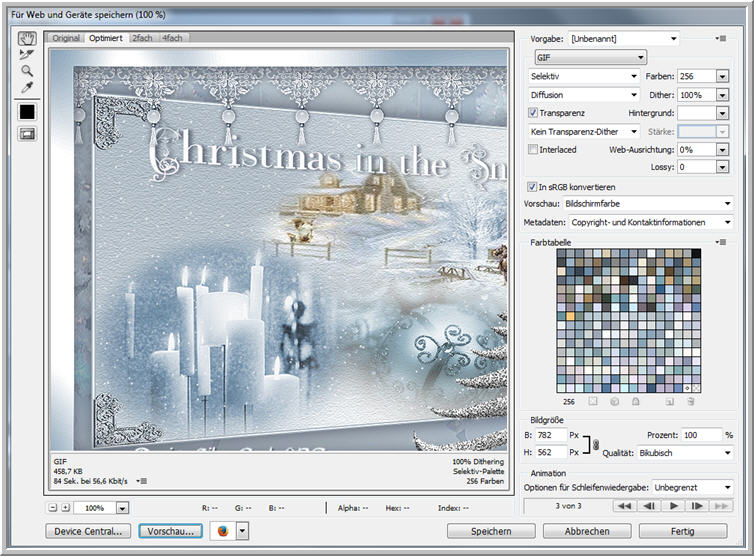Toggle width-height constrain link icon
This screenshot has width=754, height=556.
coord(596,444)
